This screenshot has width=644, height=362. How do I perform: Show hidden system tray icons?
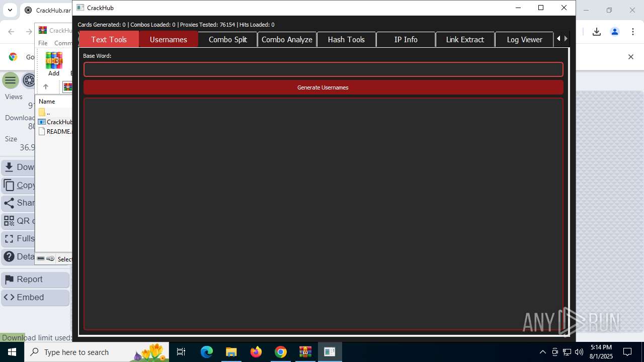click(542, 352)
